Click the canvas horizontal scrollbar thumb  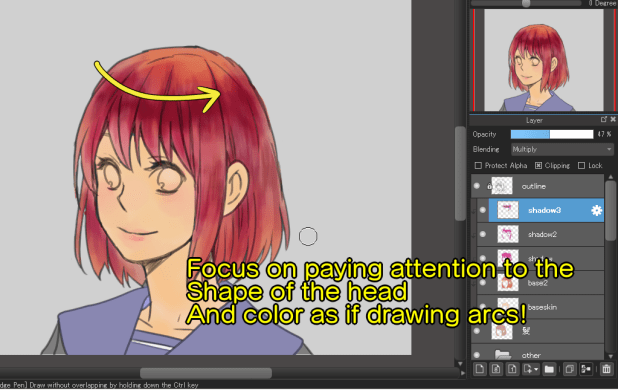pos(206,373)
